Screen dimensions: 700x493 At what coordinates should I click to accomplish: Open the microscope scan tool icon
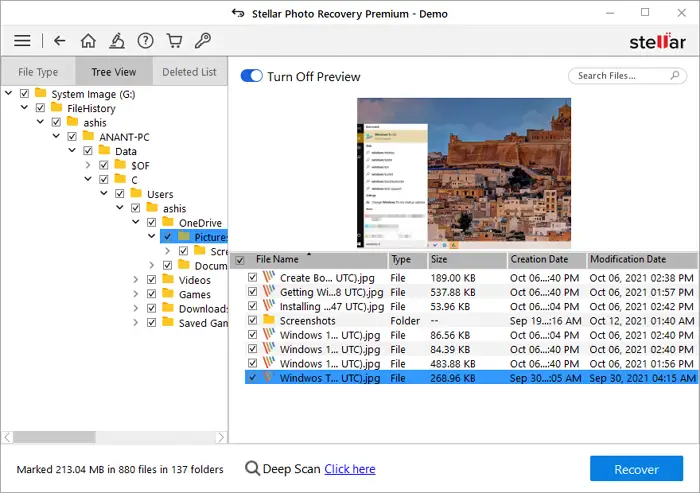pyautogui.click(x=117, y=41)
